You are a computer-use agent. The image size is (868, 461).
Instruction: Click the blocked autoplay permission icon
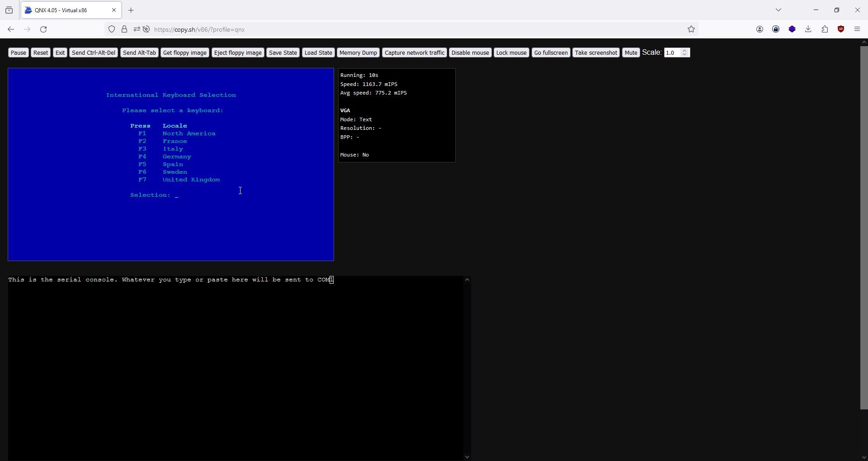point(146,29)
